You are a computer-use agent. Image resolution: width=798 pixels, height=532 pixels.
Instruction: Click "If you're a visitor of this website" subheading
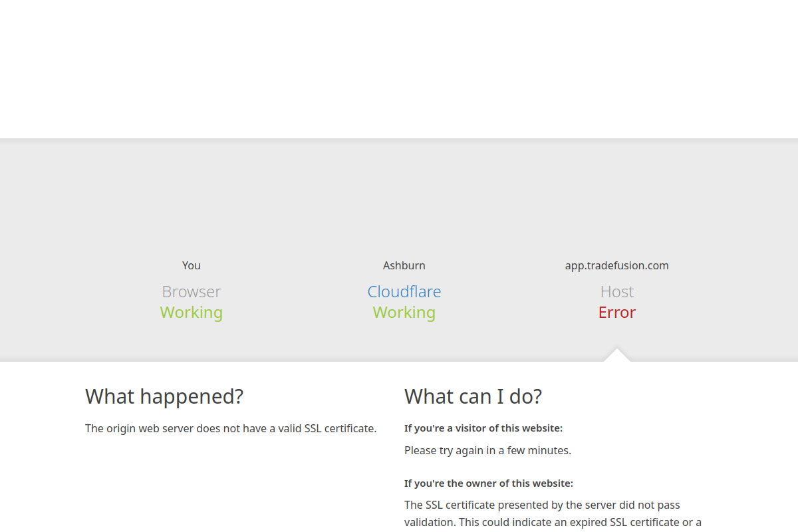click(483, 428)
